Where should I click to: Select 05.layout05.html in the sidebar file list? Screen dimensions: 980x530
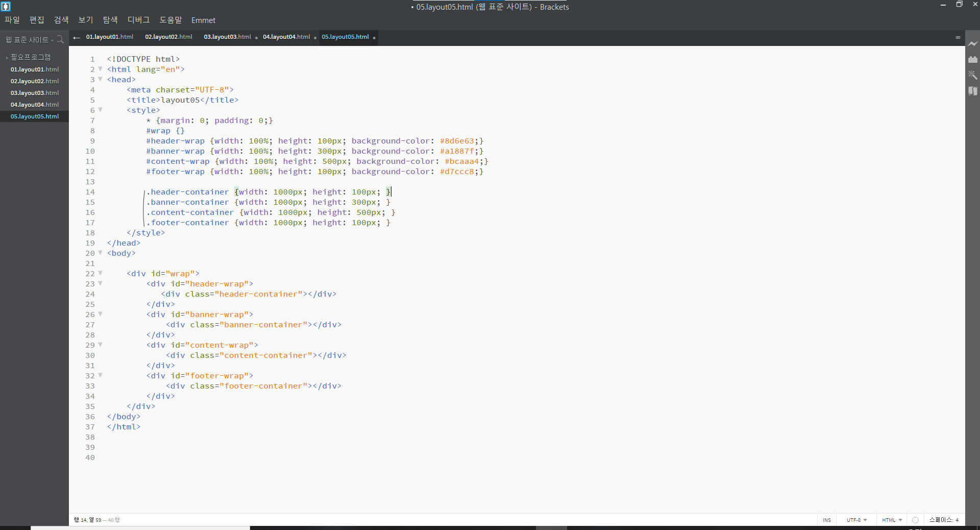tap(35, 116)
